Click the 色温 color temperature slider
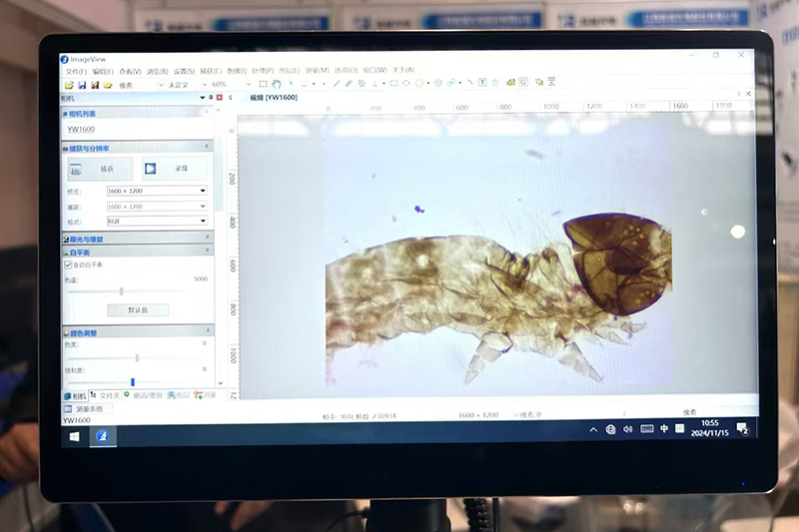The height and width of the screenshot is (532, 799). [x=122, y=291]
